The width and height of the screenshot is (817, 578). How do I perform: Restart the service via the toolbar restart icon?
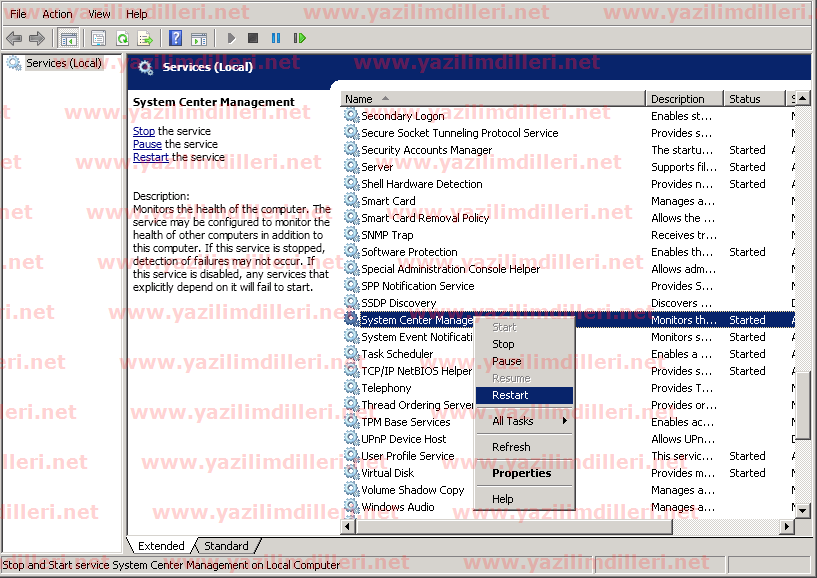(299, 38)
